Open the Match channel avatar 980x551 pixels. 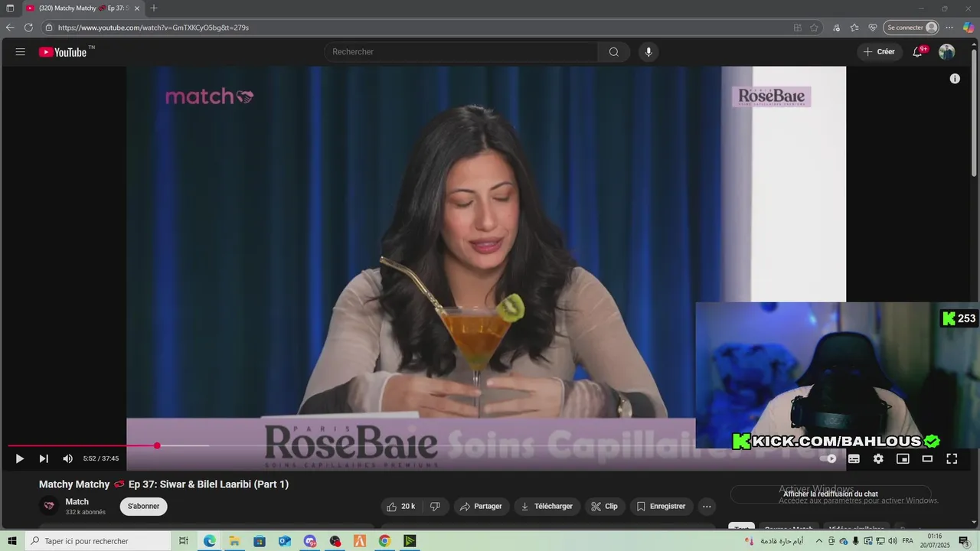49,506
